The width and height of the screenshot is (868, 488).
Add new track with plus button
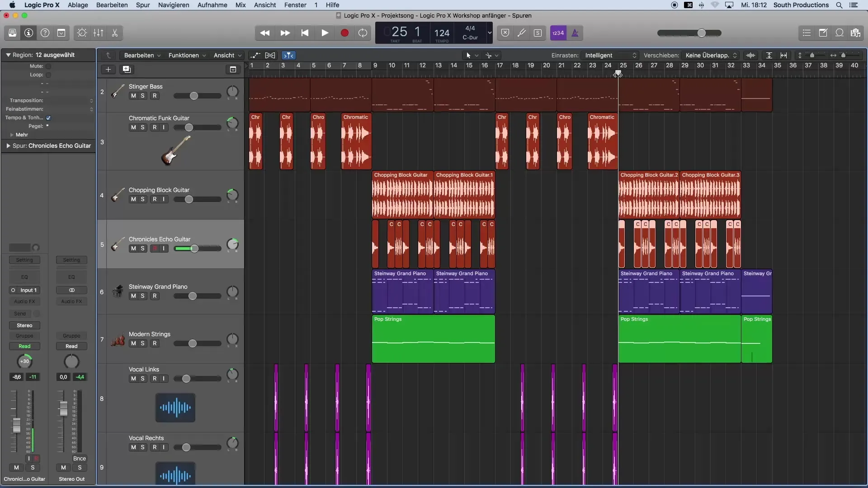click(108, 69)
